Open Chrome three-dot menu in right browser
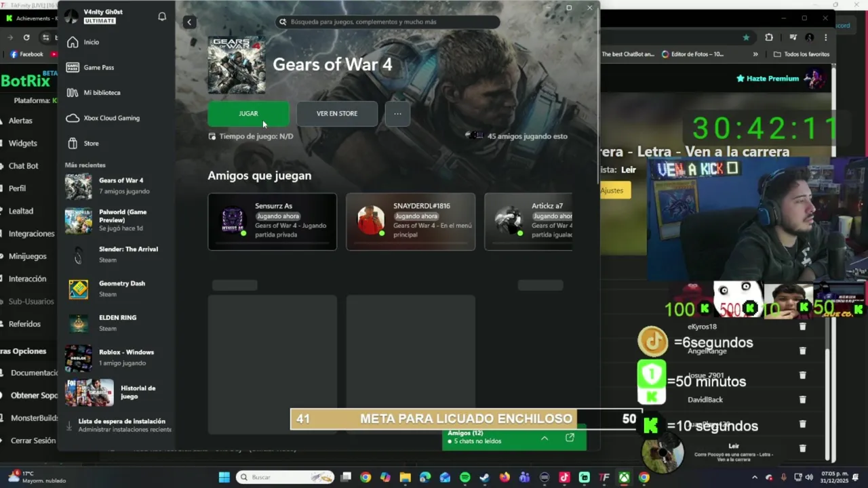The image size is (868, 488). (825, 37)
